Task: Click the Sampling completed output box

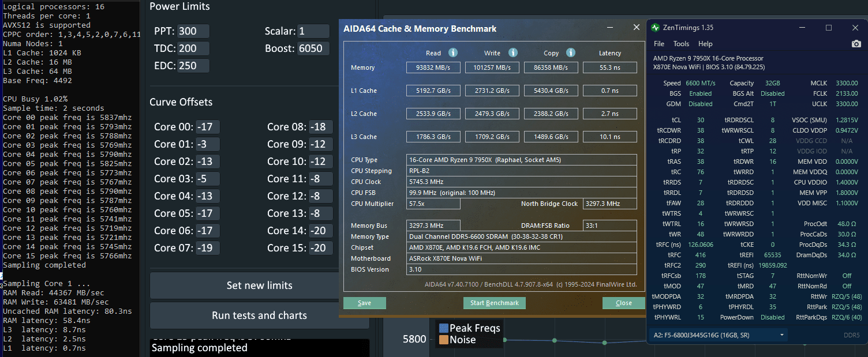Action: (x=259, y=348)
